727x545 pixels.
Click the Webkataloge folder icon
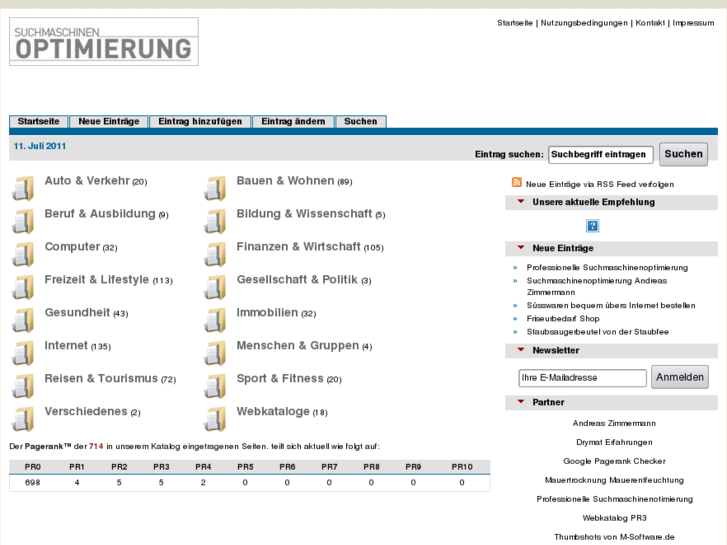click(x=215, y=419)
